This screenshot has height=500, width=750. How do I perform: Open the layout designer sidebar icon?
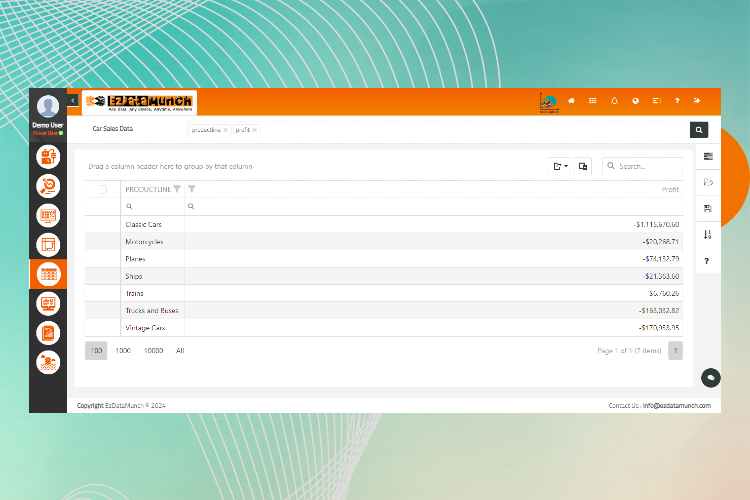(48, 244)
